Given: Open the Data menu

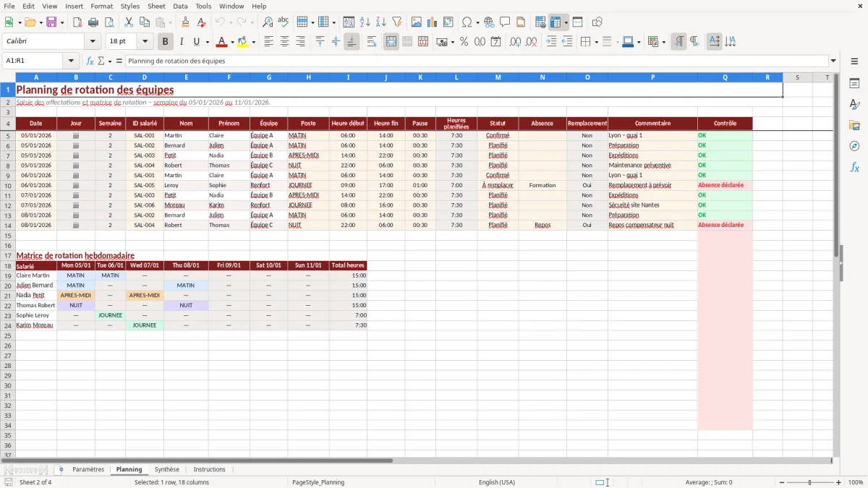Looking at the screenshot, I should [180, 6].
